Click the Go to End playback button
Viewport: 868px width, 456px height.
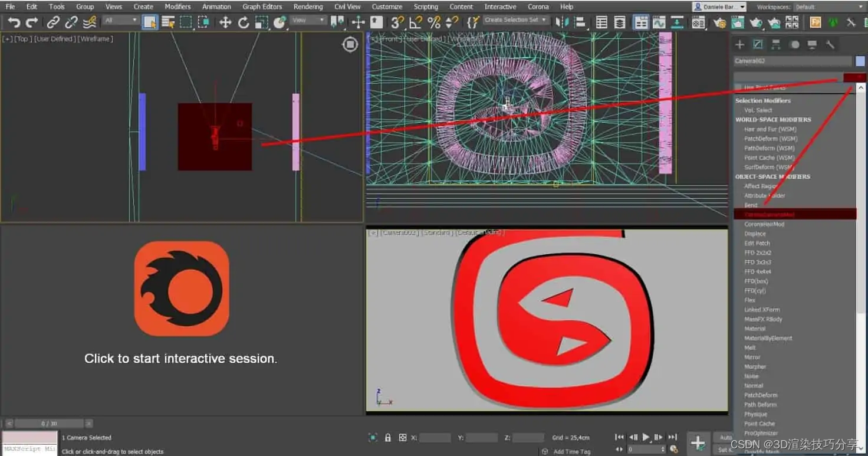coord(672,437)
